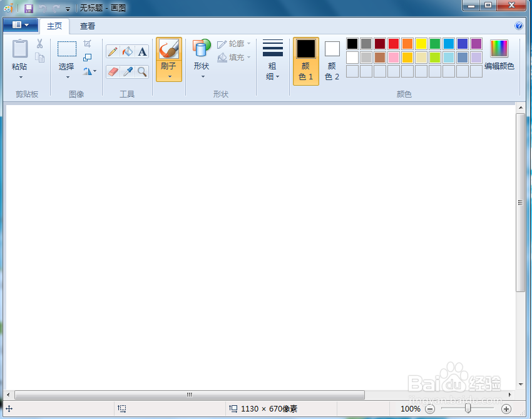This screenshot has width=532, height=419.
Task: Select the Eraser tool
Action: (113, 72)
